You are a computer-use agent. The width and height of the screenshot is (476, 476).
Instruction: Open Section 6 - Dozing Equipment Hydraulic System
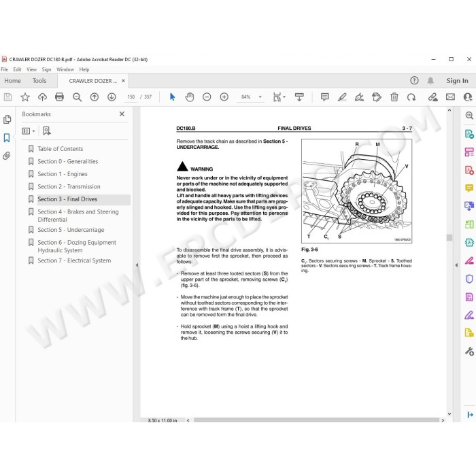[x=77, y=246]
